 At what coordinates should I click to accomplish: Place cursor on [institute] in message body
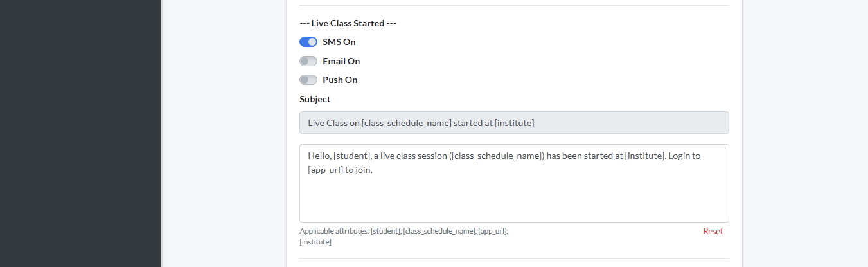(644, 156)
